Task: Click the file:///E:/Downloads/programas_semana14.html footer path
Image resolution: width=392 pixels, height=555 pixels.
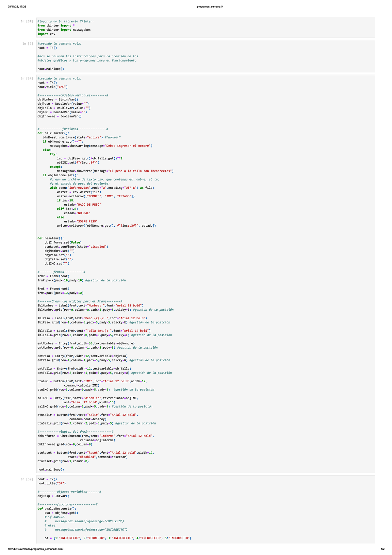Action: coord(36,549)
